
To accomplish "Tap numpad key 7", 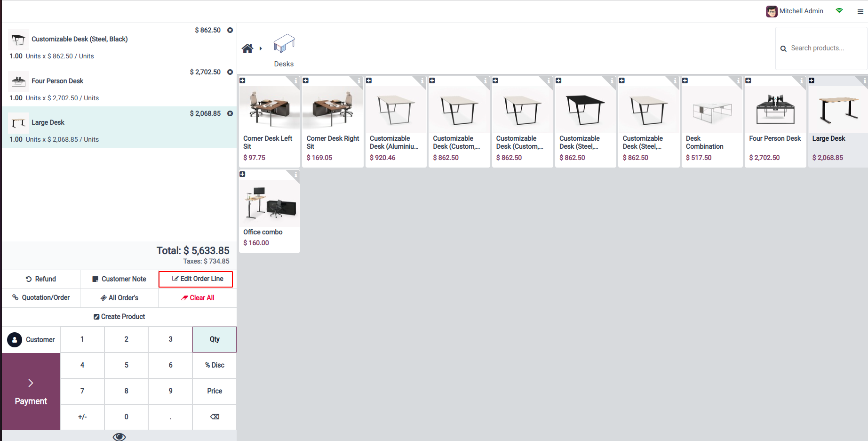I will 82,391.
